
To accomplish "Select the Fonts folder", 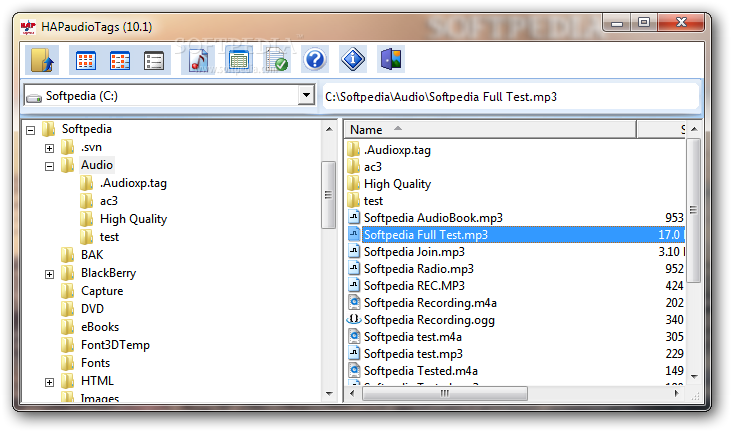I will (95, 363).
